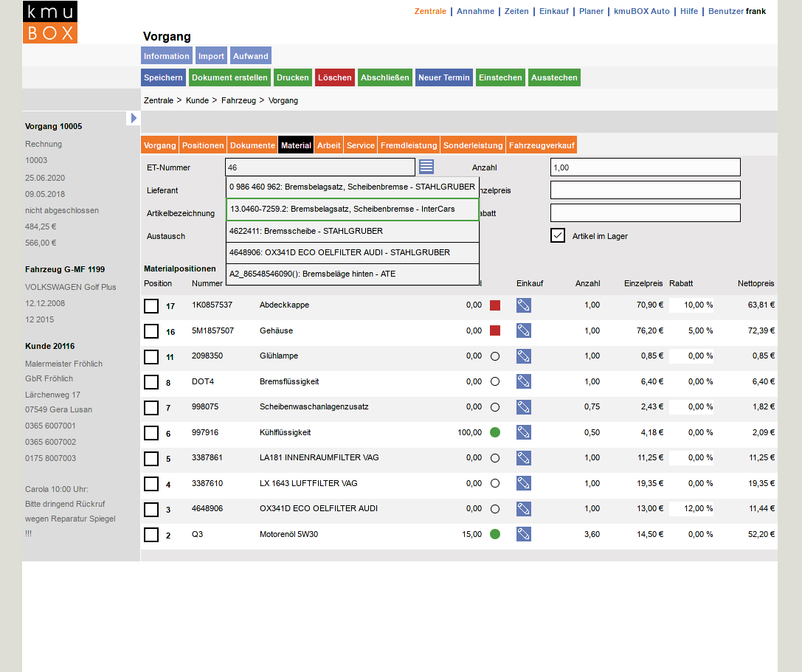Click into the Anzahl input field
Image resolution: width=802 pixels, height=672 pixels.
click(645, 167)
